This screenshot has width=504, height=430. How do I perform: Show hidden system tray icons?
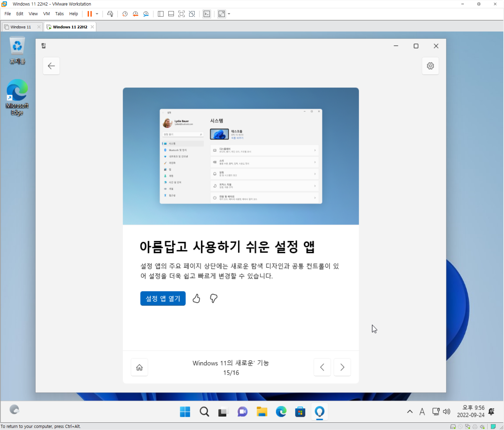[x=410, y=412]
